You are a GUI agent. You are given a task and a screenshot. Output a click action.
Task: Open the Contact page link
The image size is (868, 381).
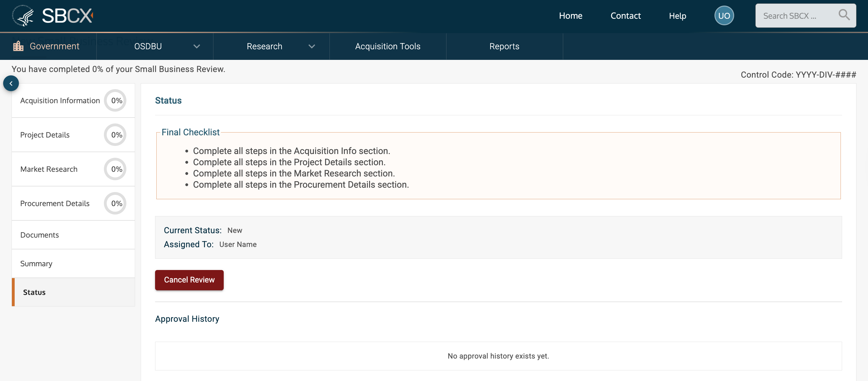[x=625, y=16]
